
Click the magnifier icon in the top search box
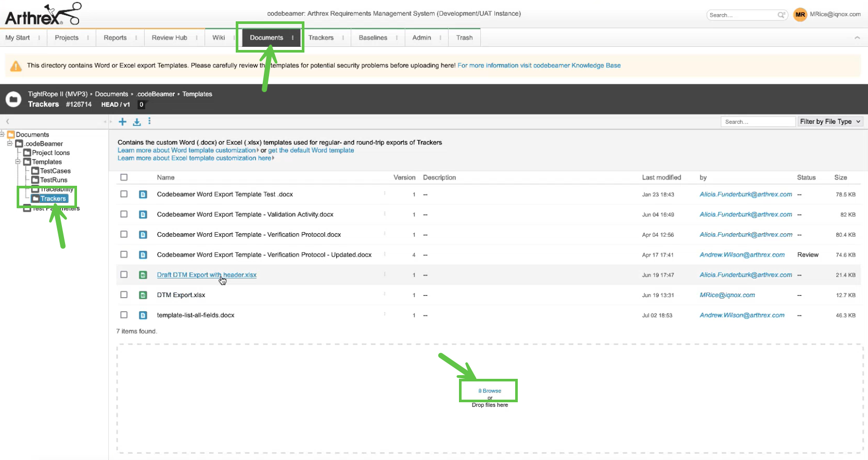[781, 15]
